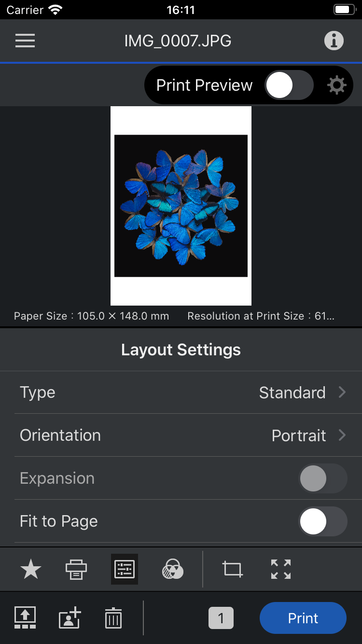Tap the copies count box
The width and height of the screenshot is (362, 644).
click(x=221, y=618)
